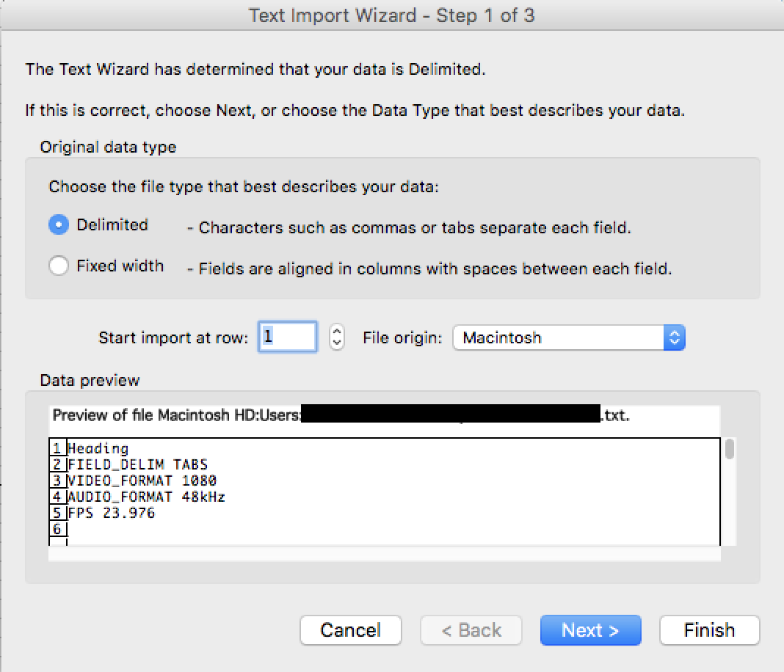The height and width of the screenshot is (672, 784).
Task: Click Finish to complete the import
Action: [709, 630]
